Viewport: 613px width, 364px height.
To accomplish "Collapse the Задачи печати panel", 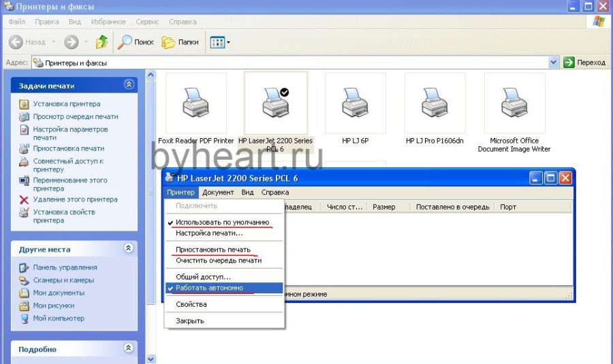I will click(x=129, y=84).
